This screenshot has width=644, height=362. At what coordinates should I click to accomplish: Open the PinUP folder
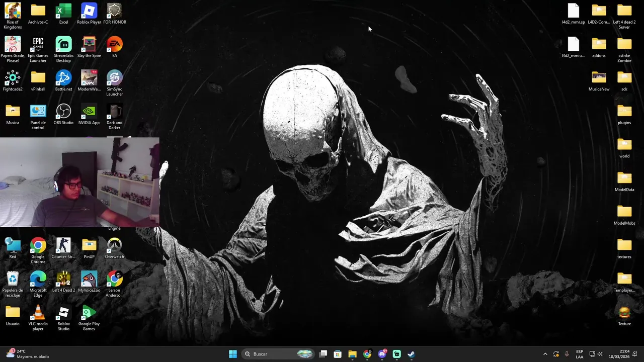(89, 248)
